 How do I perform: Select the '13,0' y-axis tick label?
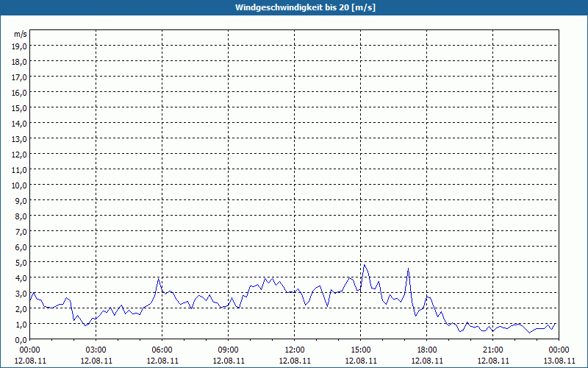pyautogui.click(x=20, y=139)
